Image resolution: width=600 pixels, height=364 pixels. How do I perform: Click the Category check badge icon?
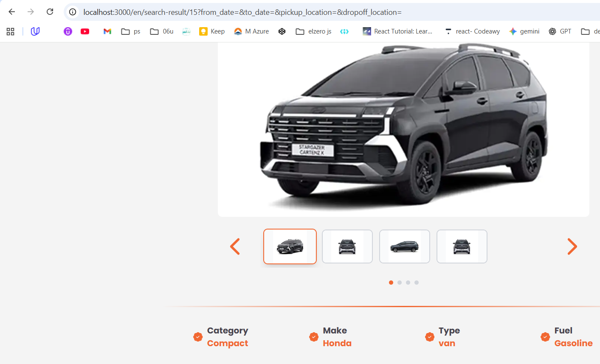(x=198, y=337)
